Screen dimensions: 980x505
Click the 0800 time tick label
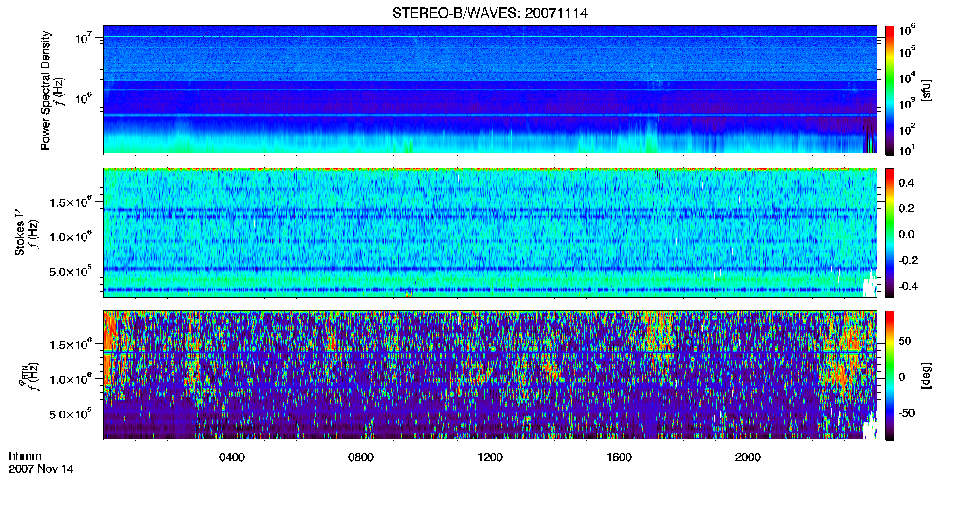[x=361, y=457]
